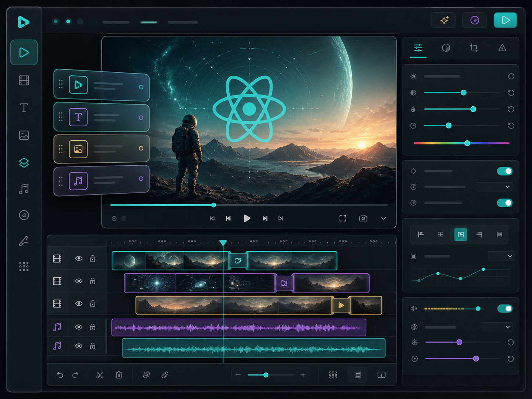Viewport: 532px width, 399px height.
Task: Expand the preview options chevron
Action: pos(384,218)
